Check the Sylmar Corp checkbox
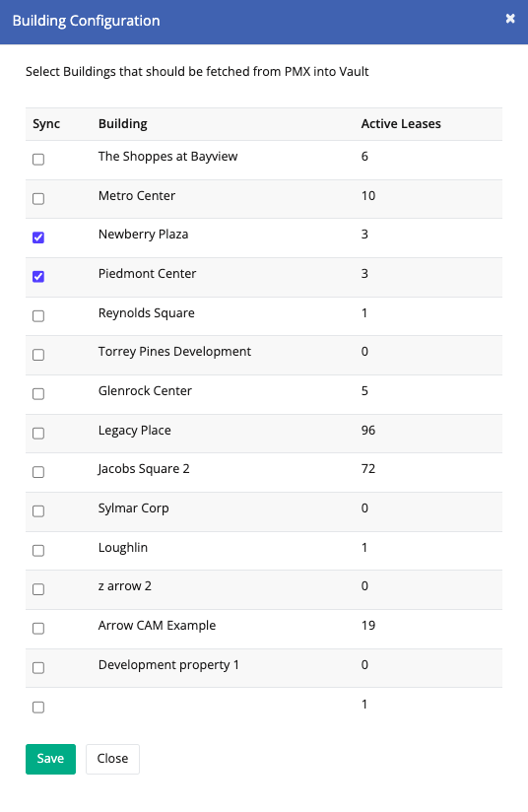Viewport: 528px width, 812px height. tap(38, 511)
